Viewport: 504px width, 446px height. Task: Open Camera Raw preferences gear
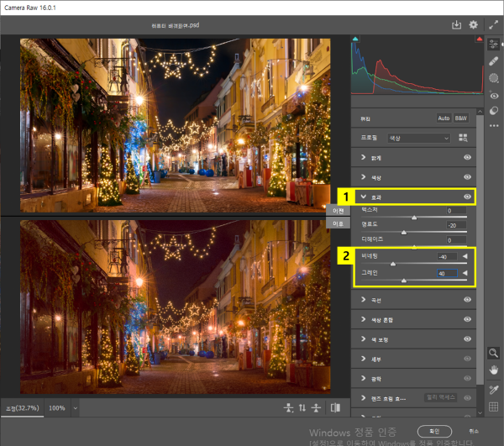click(474, 25)
